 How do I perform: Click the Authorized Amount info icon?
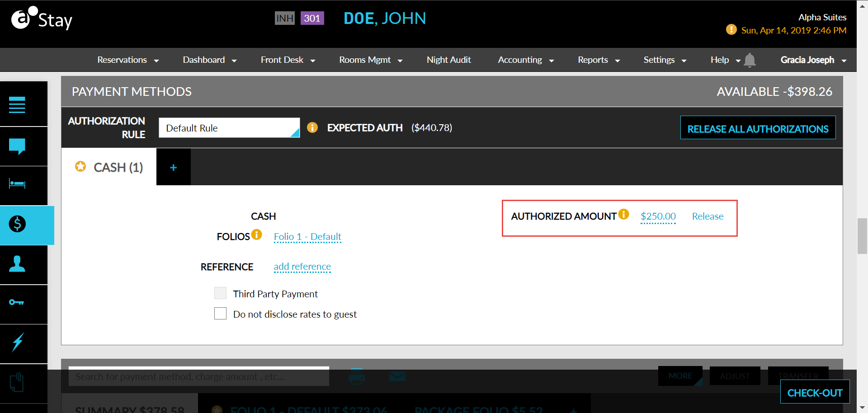624,214
